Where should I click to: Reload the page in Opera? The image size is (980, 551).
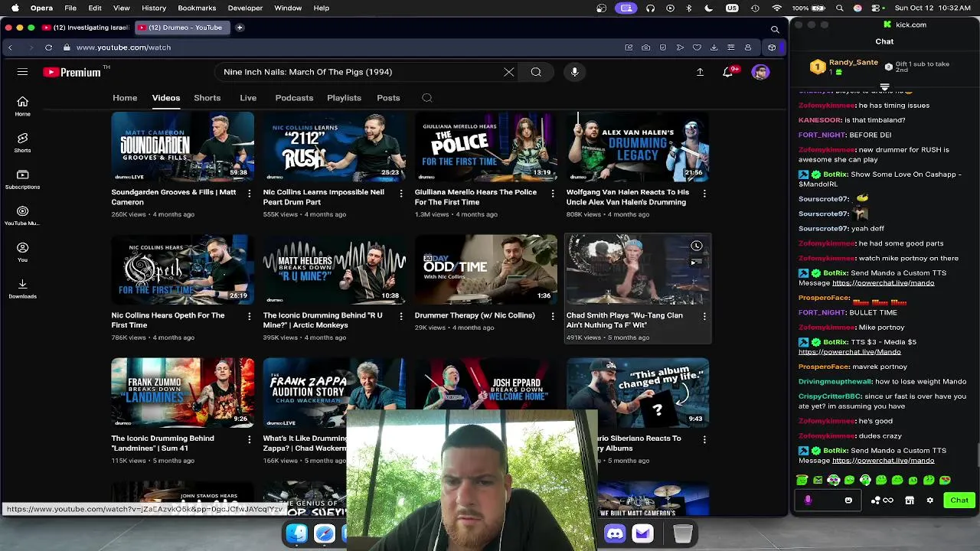point(48,47)
